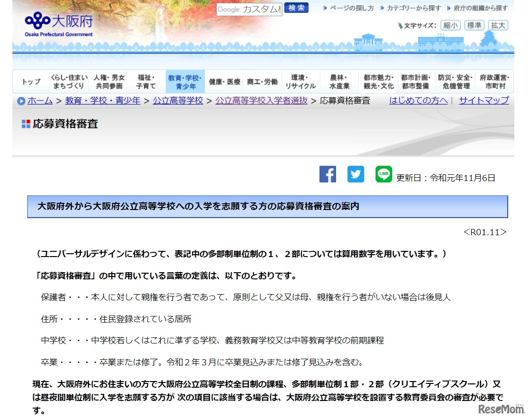This screenshot has height=420, width=531.
Task: Open the トップ navigation tab
Action: [31, 82]
